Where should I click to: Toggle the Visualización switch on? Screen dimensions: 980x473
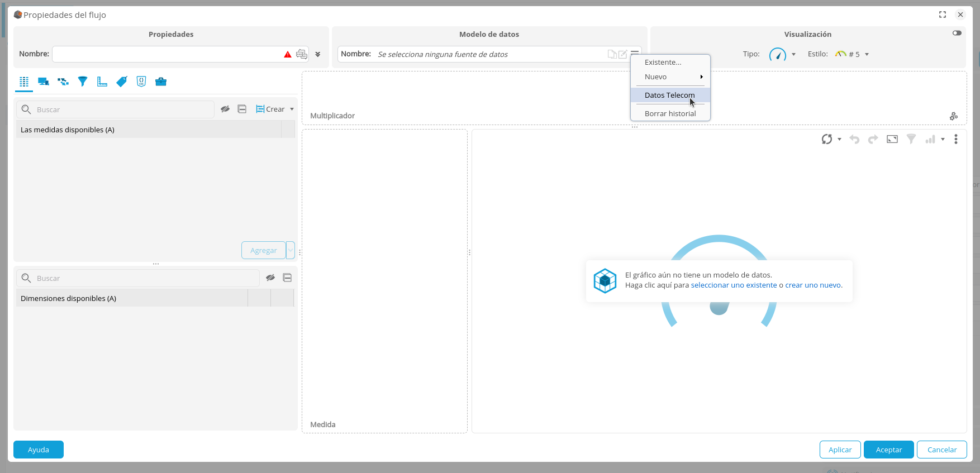[x=957, y=33]
